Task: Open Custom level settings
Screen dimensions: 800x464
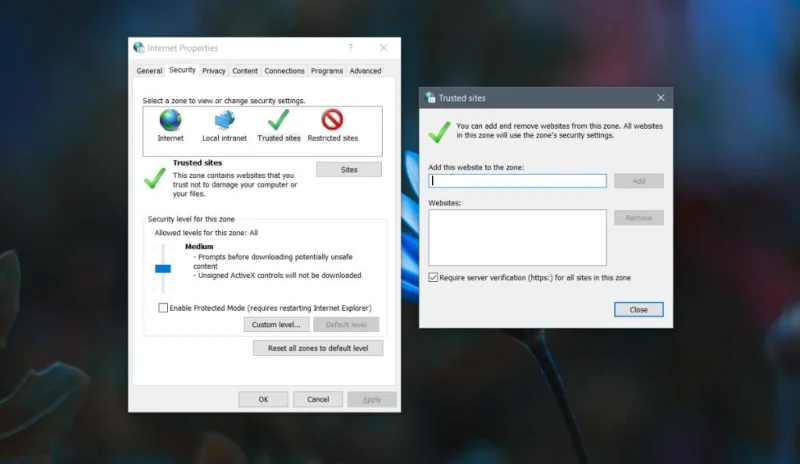Action: (276, 325)
